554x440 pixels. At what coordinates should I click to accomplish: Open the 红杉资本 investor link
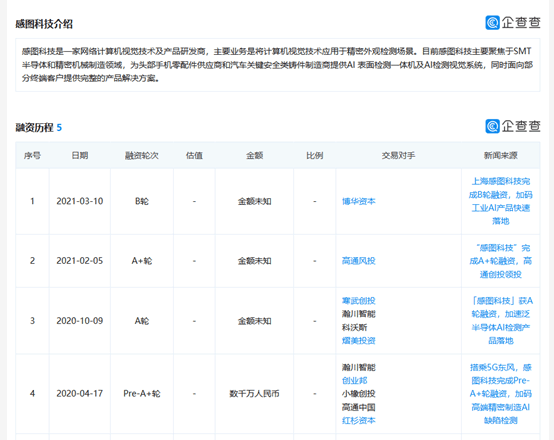[x=358, y=421]
